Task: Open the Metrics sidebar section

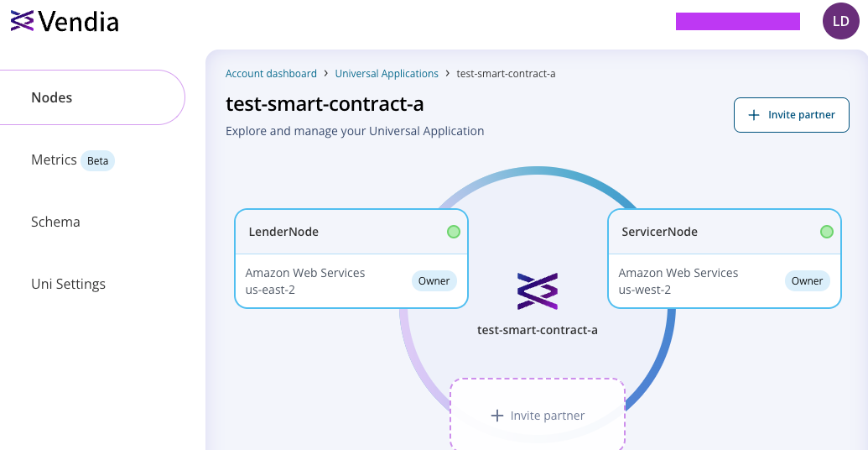Action: [x=72, y=160]
